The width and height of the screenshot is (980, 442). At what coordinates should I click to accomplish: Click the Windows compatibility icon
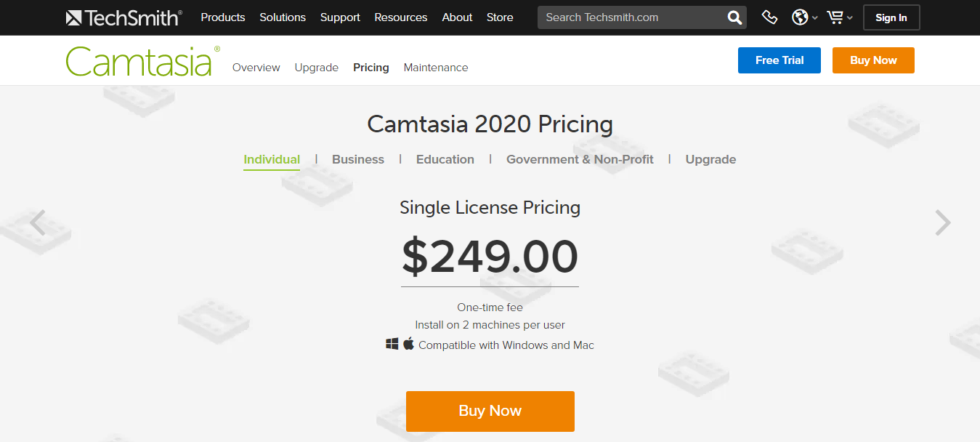pyautogui.click(x=392, y=344)
